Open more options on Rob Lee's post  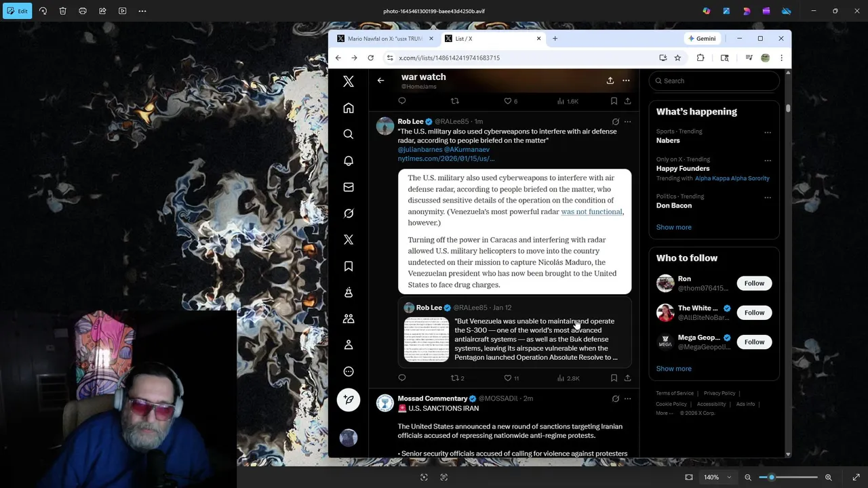[x=627, y=122]
